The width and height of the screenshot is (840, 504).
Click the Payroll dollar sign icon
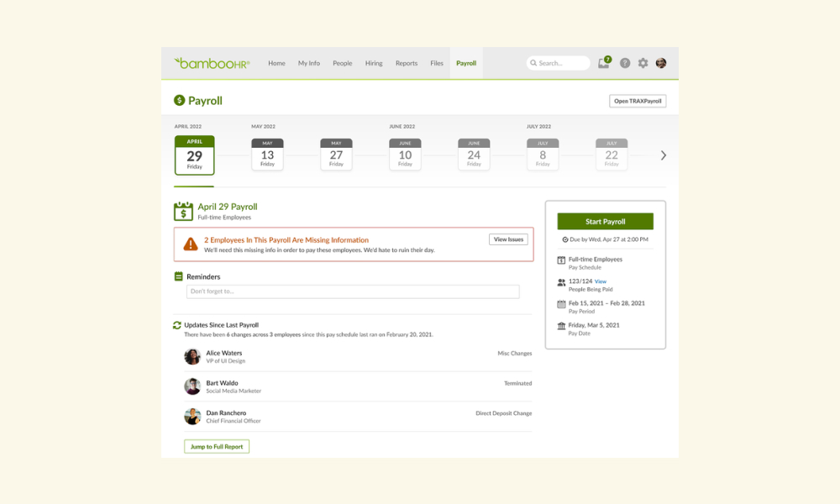point(180,100)
